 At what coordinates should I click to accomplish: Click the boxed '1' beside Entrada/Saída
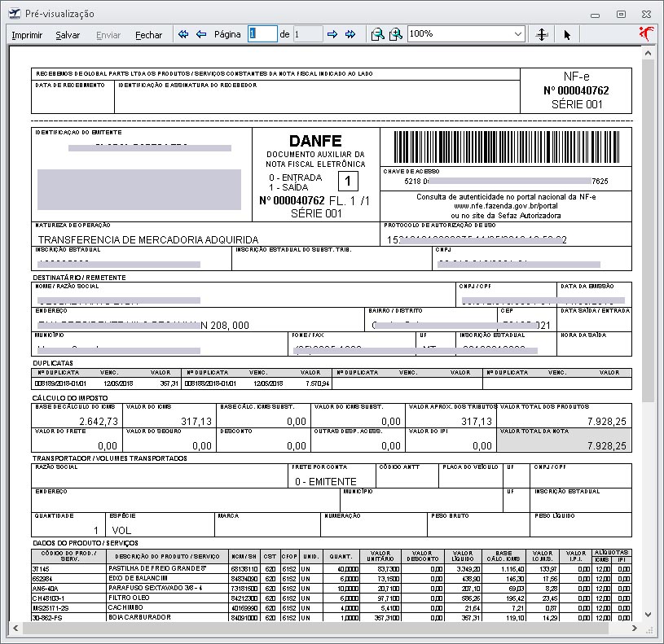pyautogui.click(x=348, y=181)
